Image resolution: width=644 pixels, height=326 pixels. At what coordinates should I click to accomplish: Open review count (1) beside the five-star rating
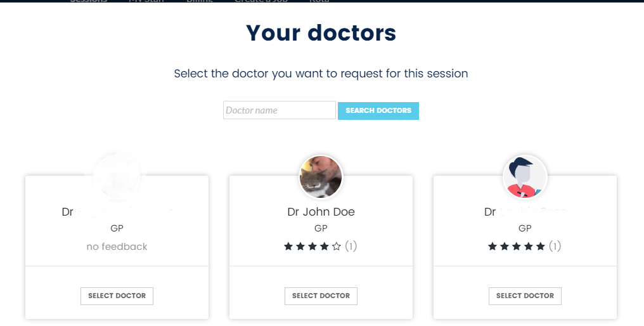[555, 246]
